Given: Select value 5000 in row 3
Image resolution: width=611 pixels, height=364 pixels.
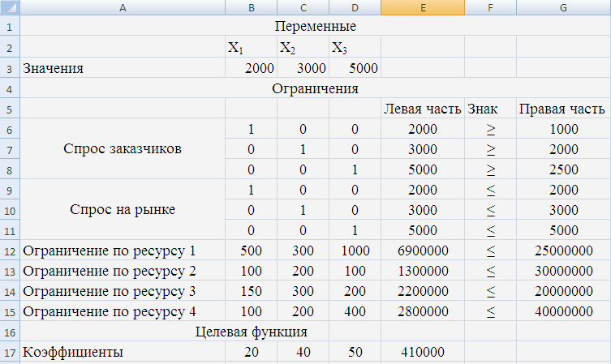Looking at the screenshot, I should point(355,68).
